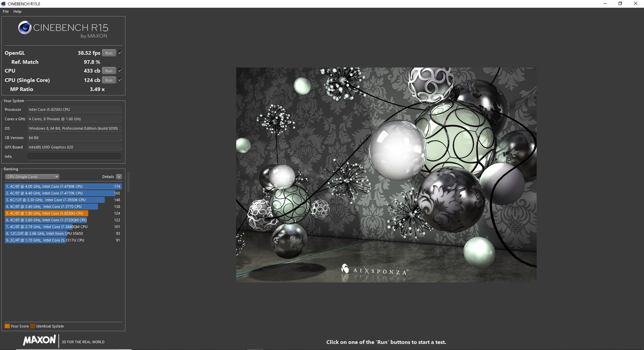This screenshot has width=644, height=350.
Task: Run the CPU benchmark test
Action: point(109,71)
